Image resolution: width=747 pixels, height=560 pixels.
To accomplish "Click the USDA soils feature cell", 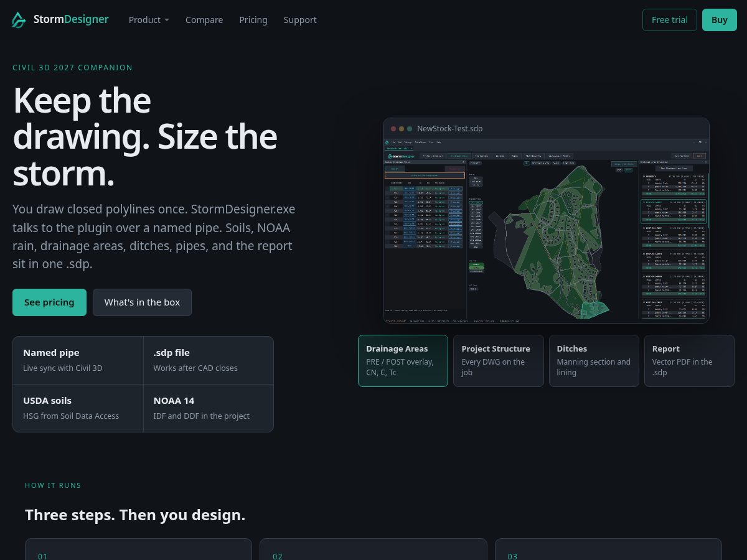I will point(78,408).
